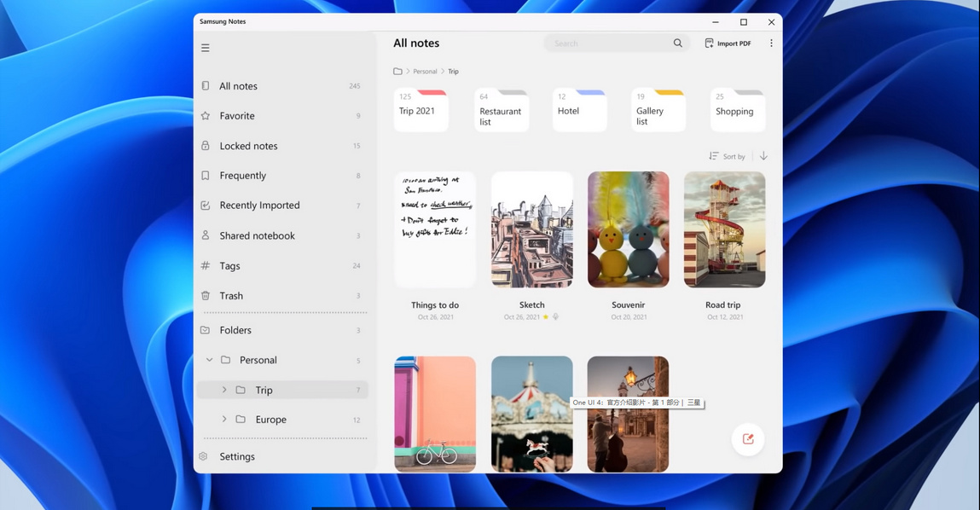Screen dimensions: 980x510
Task: Go to Shared notebook section
Action: [257, 235]
